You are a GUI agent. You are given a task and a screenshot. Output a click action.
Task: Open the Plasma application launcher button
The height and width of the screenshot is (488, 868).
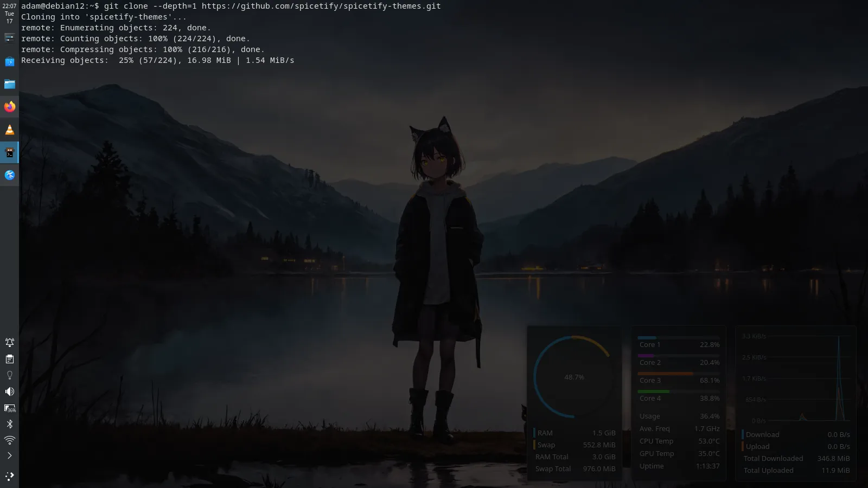click(9, 476)
